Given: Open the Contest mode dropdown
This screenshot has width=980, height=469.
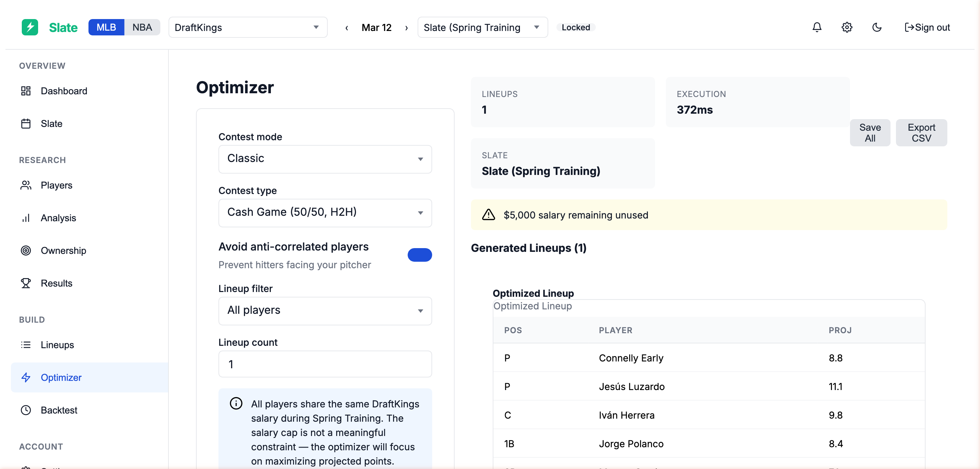Looking at the screenshot, I should click(x=325, y=159).
